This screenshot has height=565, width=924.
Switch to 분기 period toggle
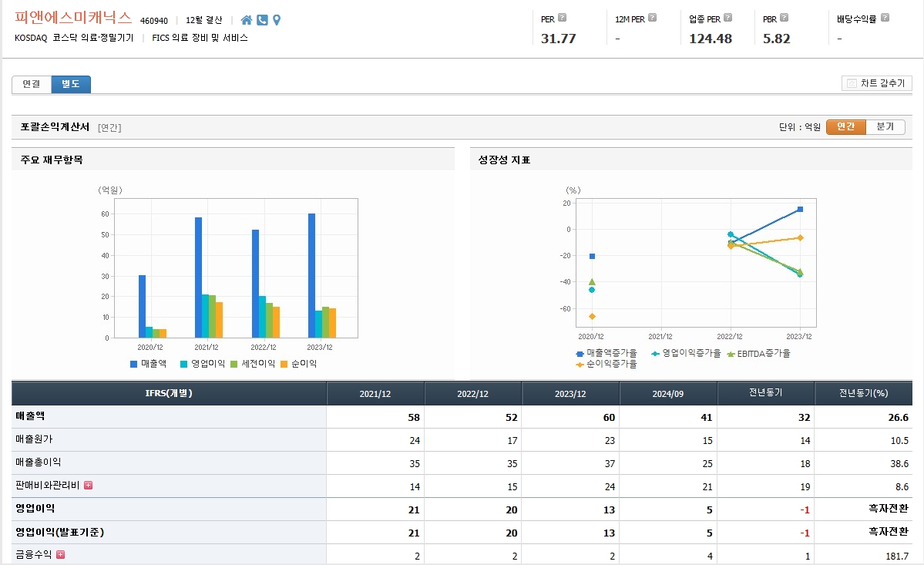pyautogui.click(x=885, y=126)
